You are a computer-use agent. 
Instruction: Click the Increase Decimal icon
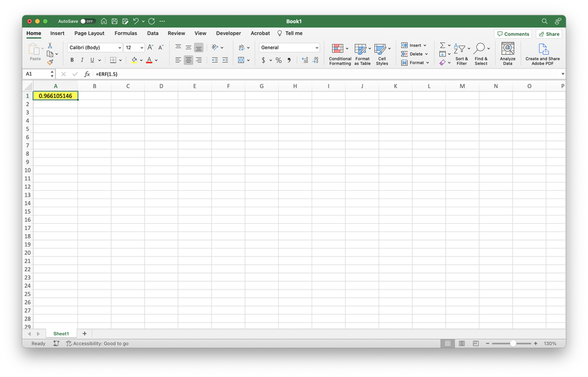[305, 60]
